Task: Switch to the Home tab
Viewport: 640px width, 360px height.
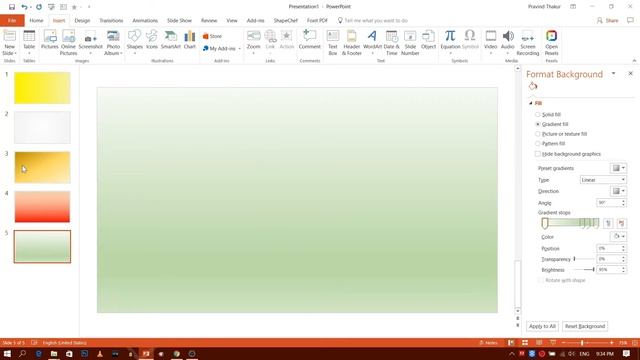Action: (36, 20)
